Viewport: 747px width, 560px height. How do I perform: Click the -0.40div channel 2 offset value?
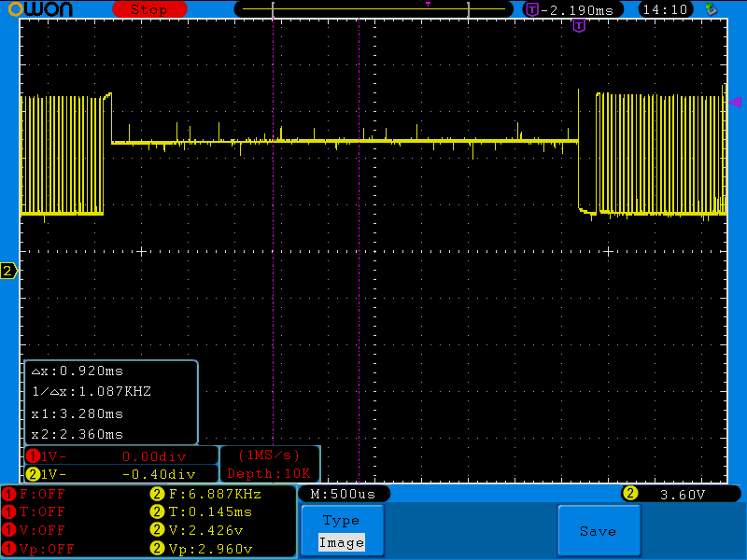tap(159, 475)
